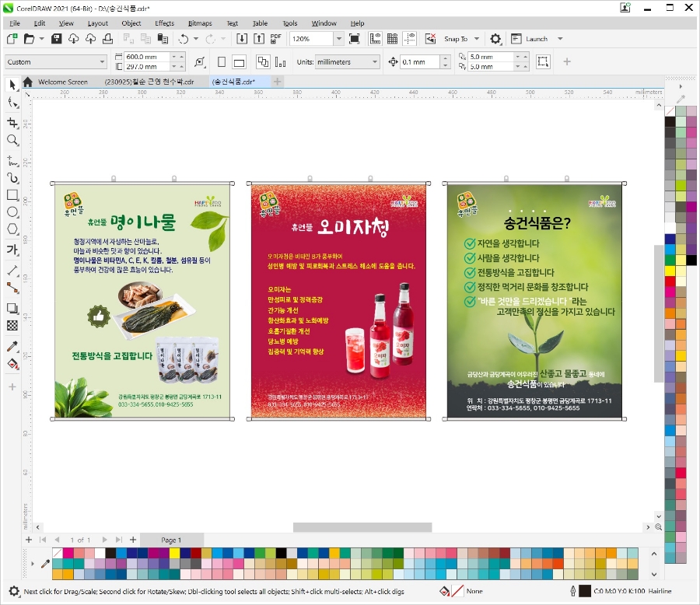Click the Import icon

point(242,39)
